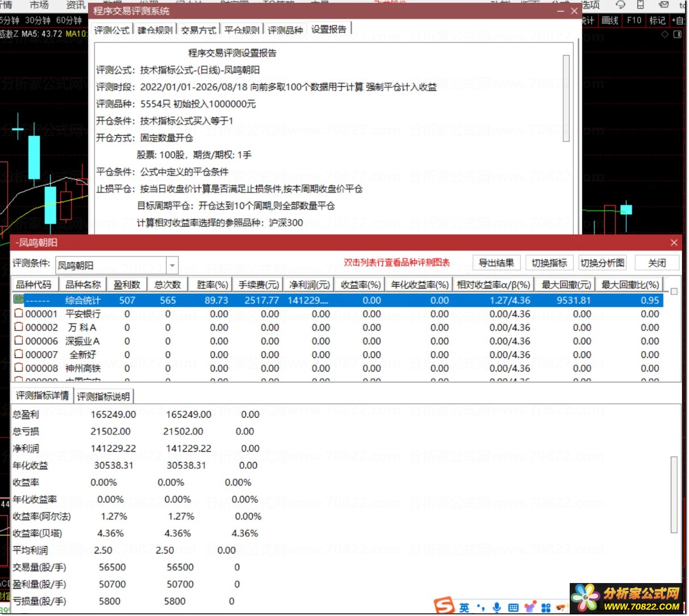689x616 pixels.
Task: Open the soft keyboard icon in Sogou bar
Action: click(x=513, y=607)
